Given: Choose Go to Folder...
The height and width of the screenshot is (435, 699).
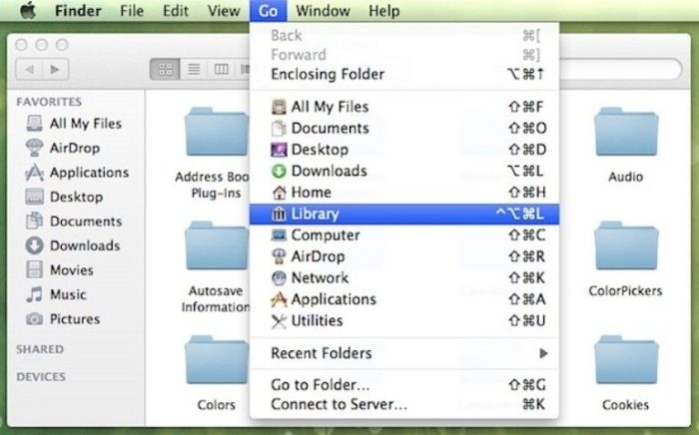Looking at the screenshot, I should click(x=404, y=385).
